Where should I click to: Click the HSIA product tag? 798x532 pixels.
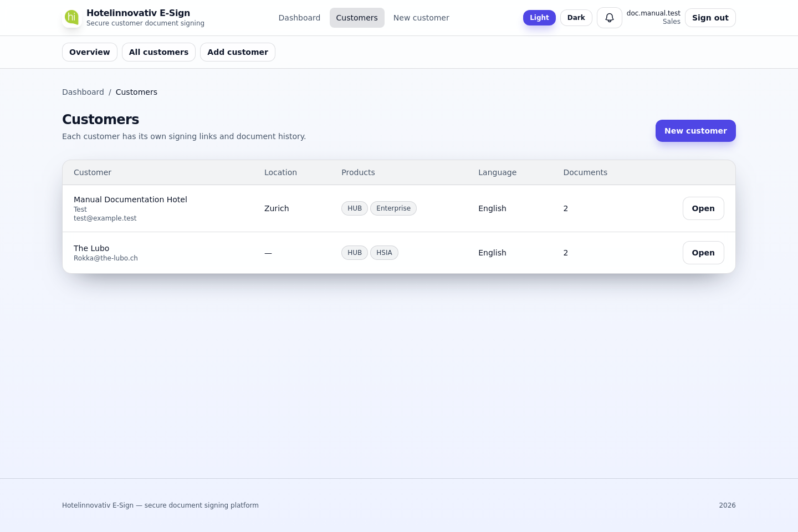384,253
